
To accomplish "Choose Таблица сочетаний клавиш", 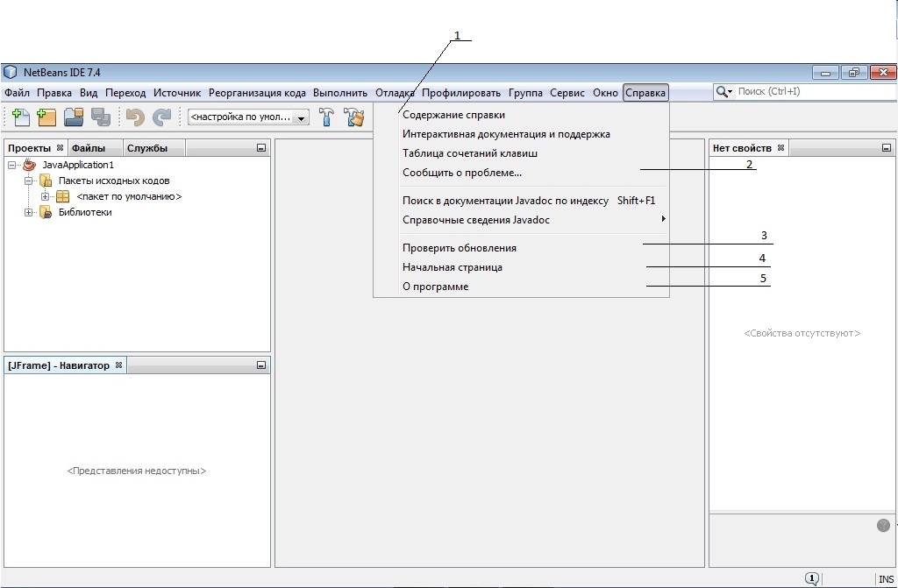I will (x=521, y=152).
